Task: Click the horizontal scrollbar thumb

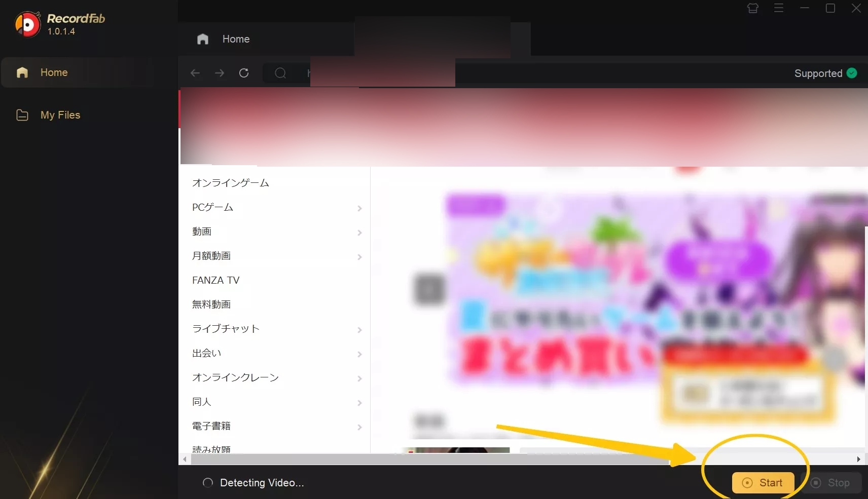Action: (x=430, y=459)
